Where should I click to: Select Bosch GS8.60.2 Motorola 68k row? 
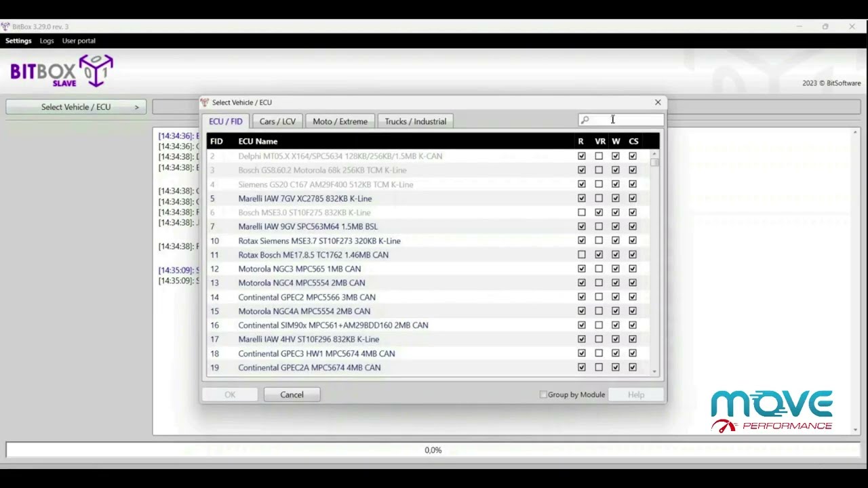coord(428,170)
